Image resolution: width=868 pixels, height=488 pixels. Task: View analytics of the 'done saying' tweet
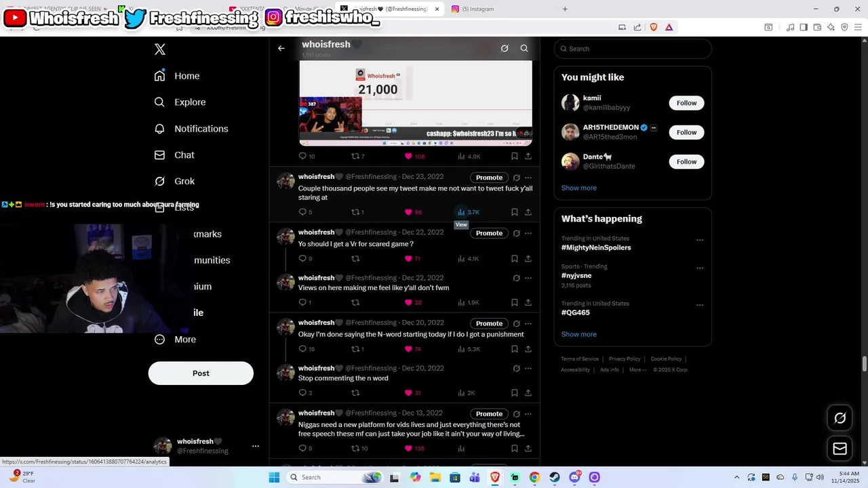(469, 349)
